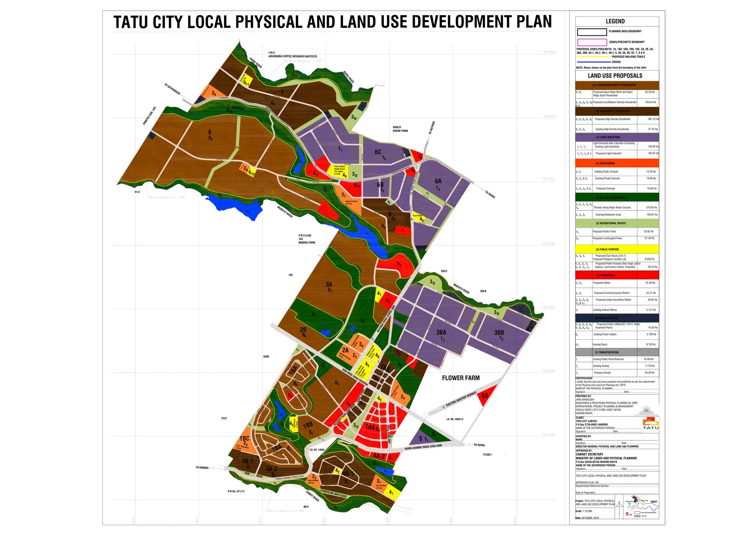The width and height of the screenshot is (756, 535).
Task: Click the 1BC zone label
Action: [244, 438]
